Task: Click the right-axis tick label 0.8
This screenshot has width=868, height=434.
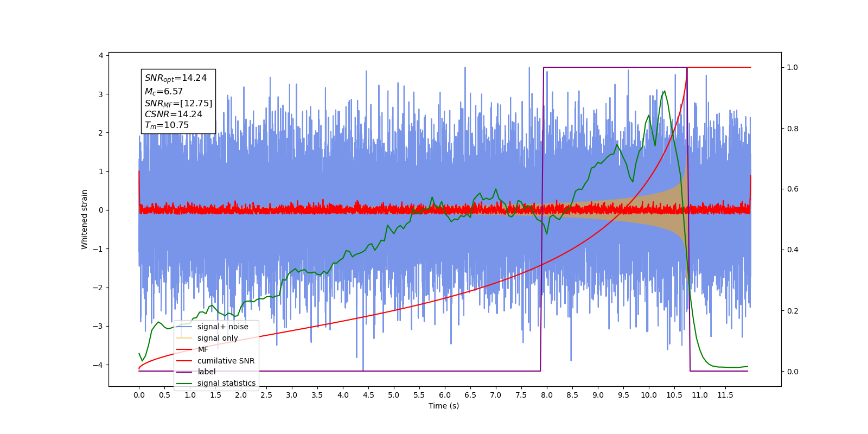Action: click(x=793, y=129)
